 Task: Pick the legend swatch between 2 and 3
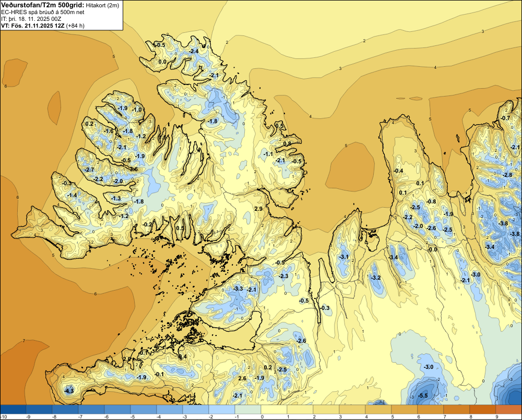coord(326,410)
